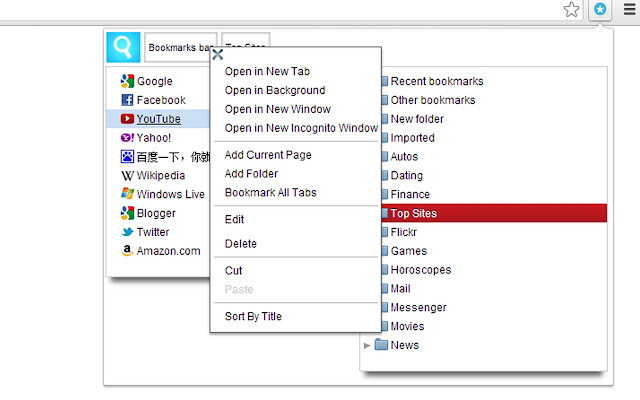The height and width of the screenshot is (400, 640).
Task: Select the Mail folder
Action: point(400,289)
